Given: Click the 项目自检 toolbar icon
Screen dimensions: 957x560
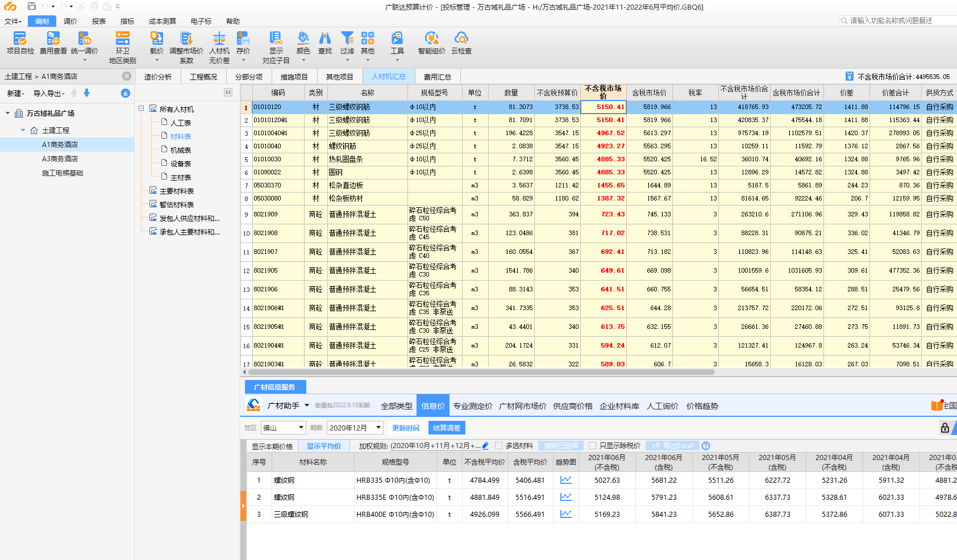Looking at the screenshot, I should (20, 43).
